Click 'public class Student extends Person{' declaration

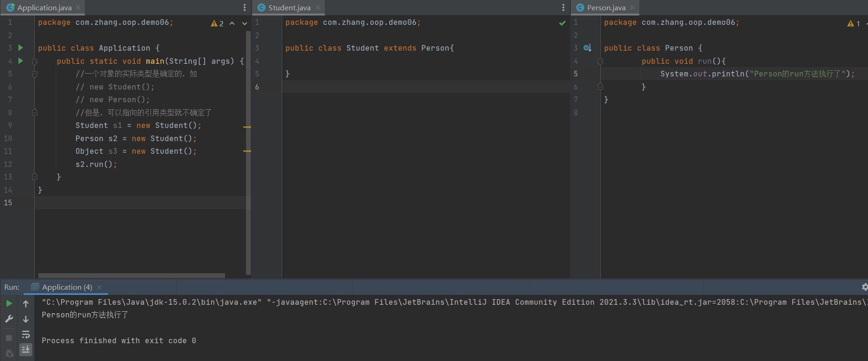[x=370, y=48]
